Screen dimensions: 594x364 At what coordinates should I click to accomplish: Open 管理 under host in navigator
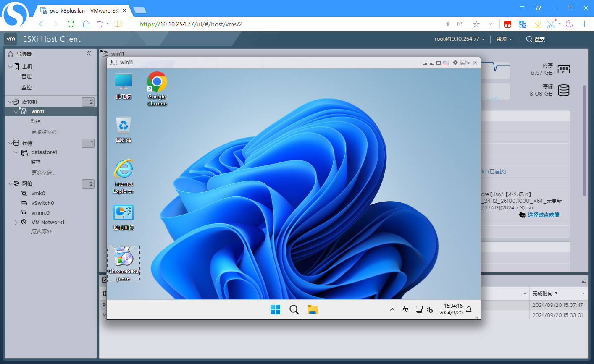[x=26, y=76]
